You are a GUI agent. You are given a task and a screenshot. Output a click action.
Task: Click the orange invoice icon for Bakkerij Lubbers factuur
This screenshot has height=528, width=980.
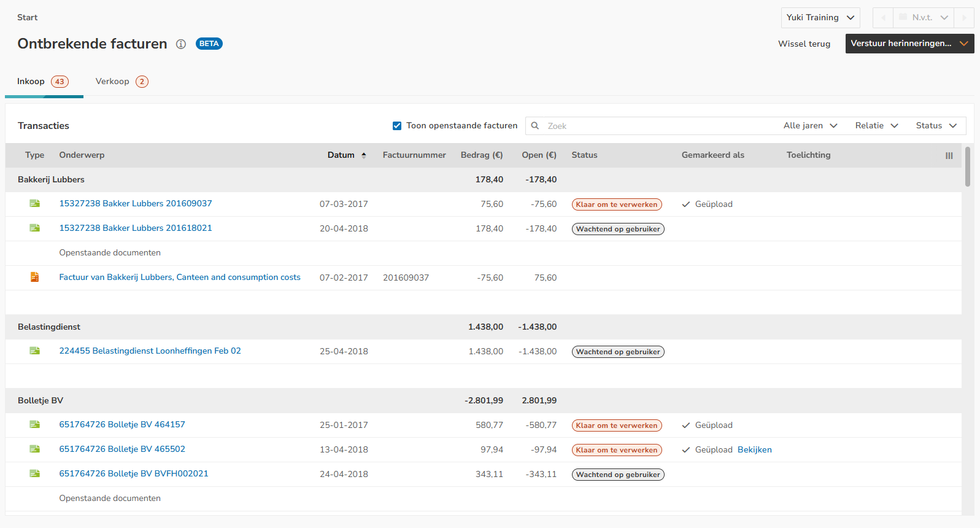(35, 278)
